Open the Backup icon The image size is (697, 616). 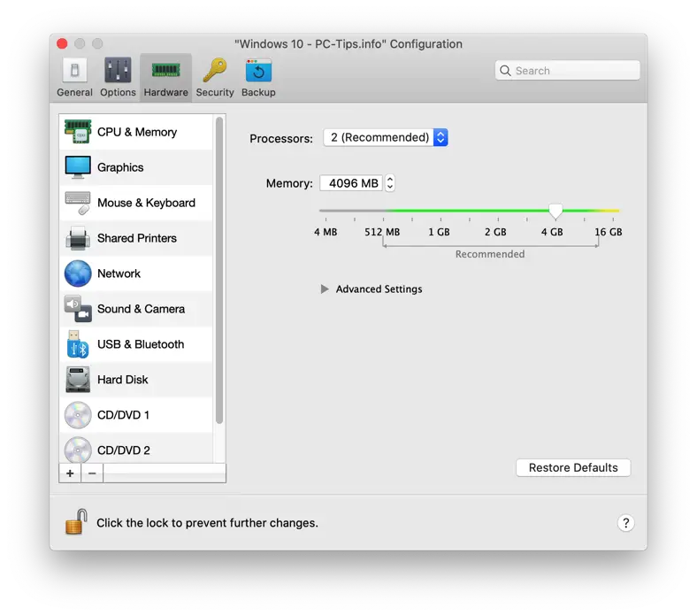258,70
